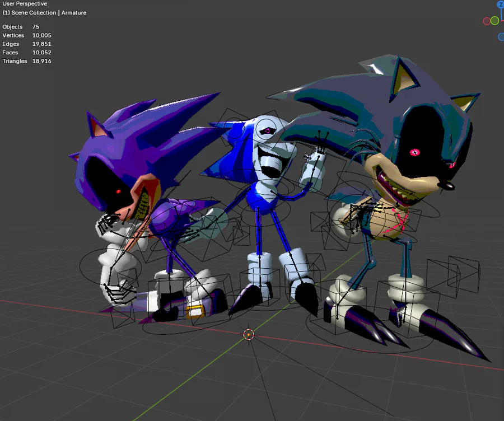Click the green negative Y gizmo circle
Image resolution: width=504 pixels, height=421 pixels.
[494, 21]
